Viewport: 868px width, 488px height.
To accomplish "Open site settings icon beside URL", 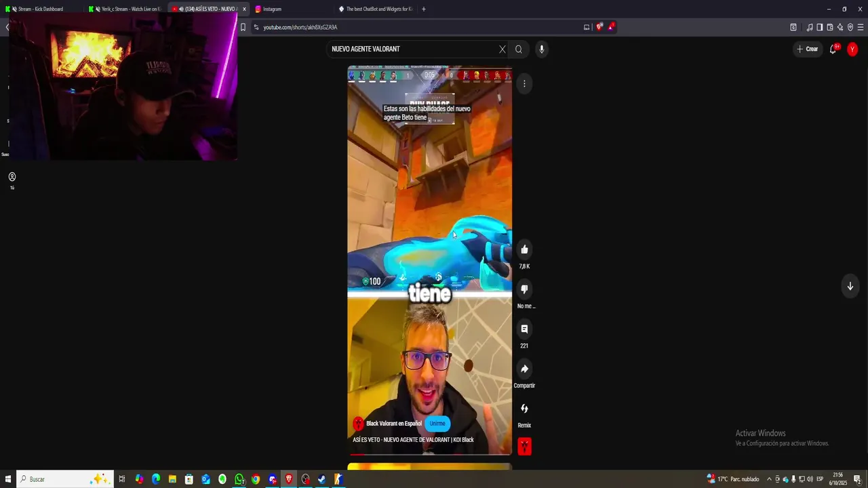I will coord(256,27).
